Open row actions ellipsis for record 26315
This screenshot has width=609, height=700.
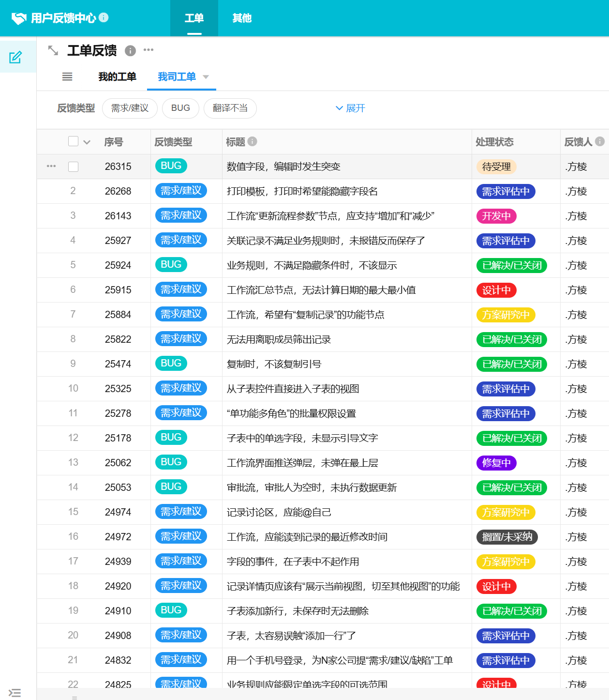51,166
